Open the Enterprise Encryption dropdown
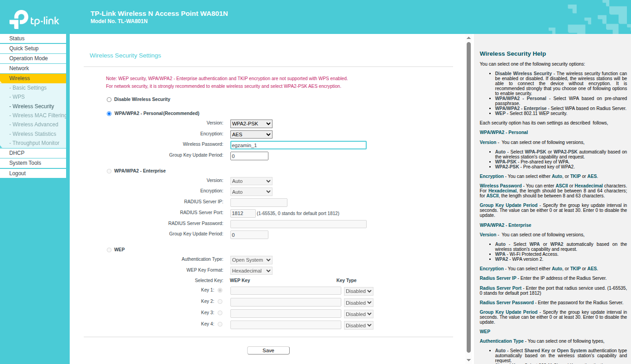This screenshot has width=631, height=364. (251, 192)
